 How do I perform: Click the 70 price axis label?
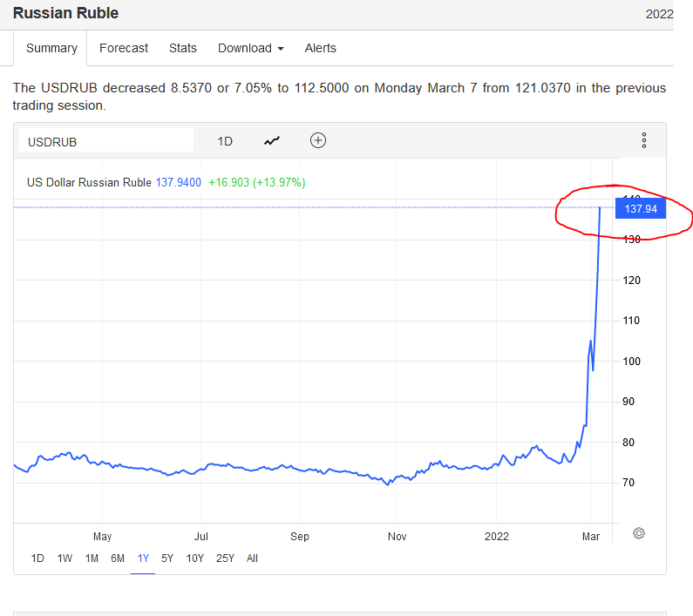628,483
